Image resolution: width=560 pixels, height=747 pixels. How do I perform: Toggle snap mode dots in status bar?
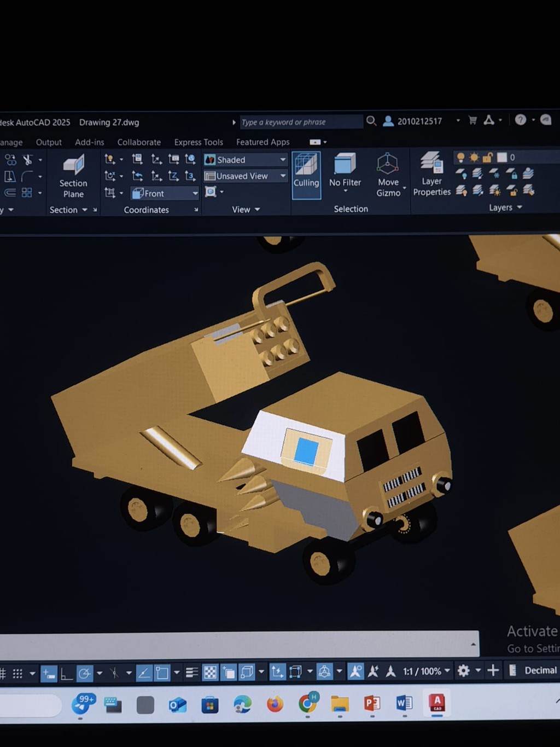point(17,673)
